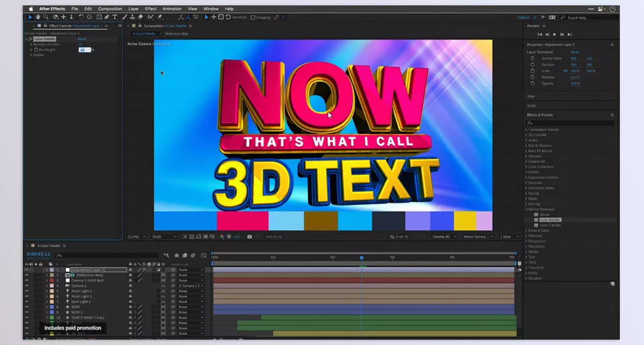
Task: Toggle the Draft 3D button
Action: (399, 236)
